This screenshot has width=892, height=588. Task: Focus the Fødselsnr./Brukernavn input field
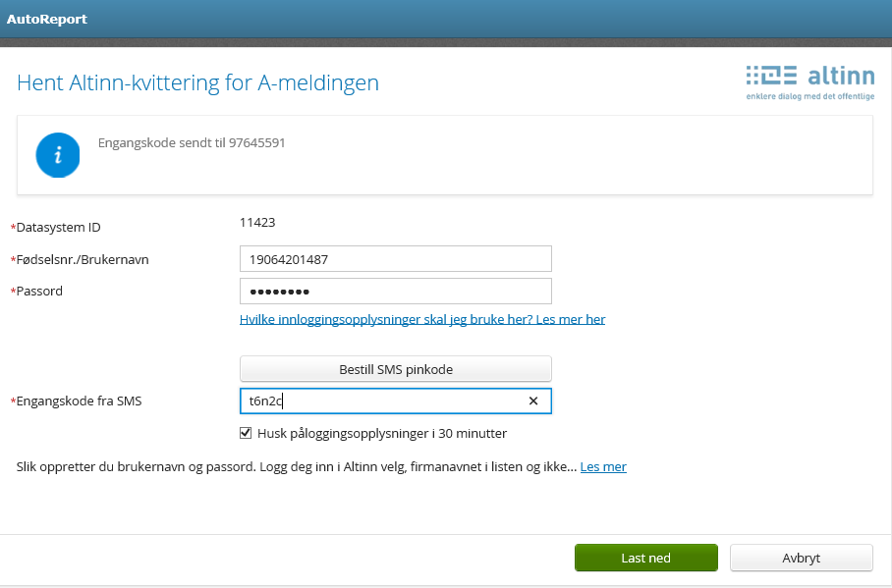coord(395,259)
